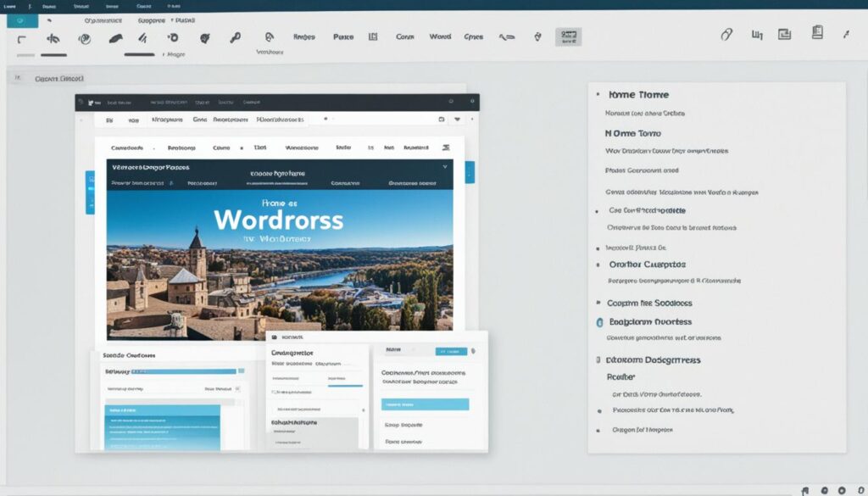Click blue handle on right of dark header
Viewport: 868px width, 496px height.
(x=470, y=172)
